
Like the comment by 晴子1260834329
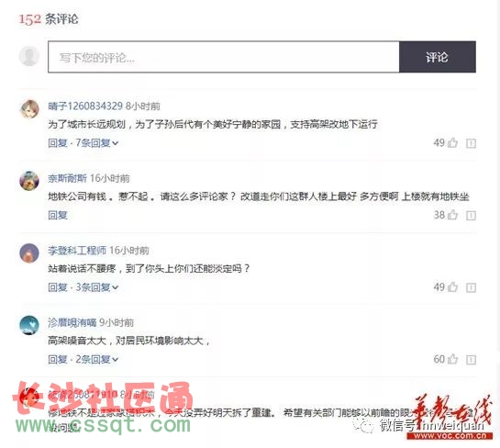point(452,142)
